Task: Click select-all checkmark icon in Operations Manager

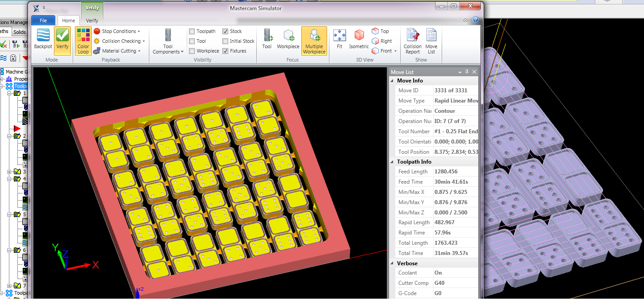Action: click(x=3, y=44)
